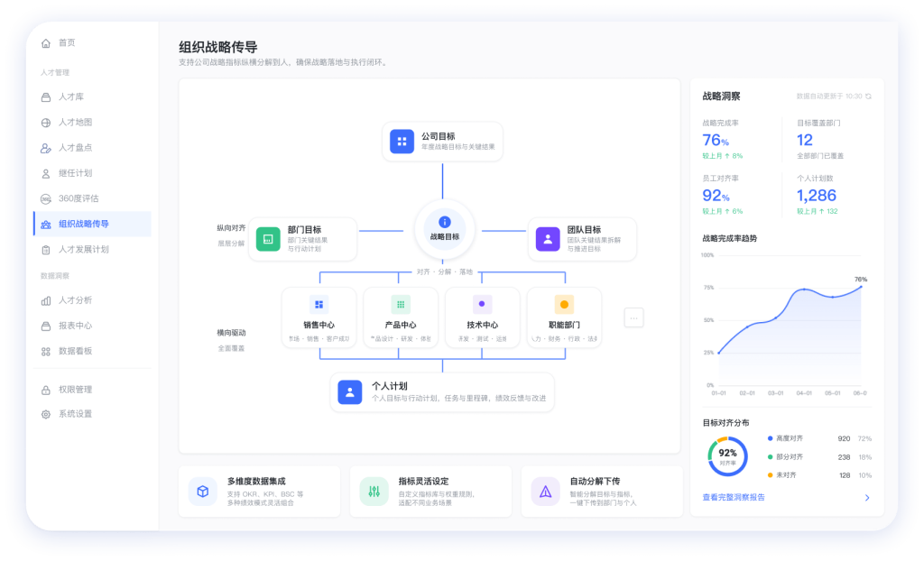924x561 pixels.
Task: Click the purple 团队目标 person icon
Action: tap(548, 239)
